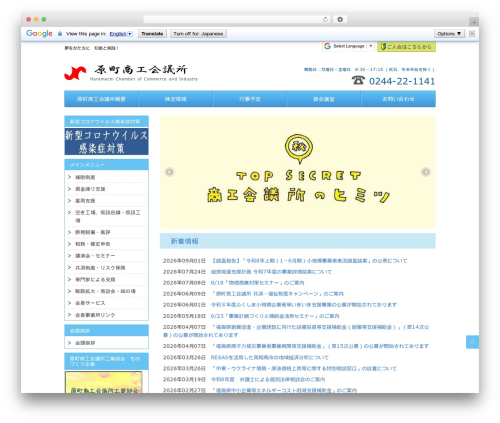Screen dimensions: 500x423
Task: Click Turn off for: Japanese button
Action: pyautogui.click(x=198, y=34)
